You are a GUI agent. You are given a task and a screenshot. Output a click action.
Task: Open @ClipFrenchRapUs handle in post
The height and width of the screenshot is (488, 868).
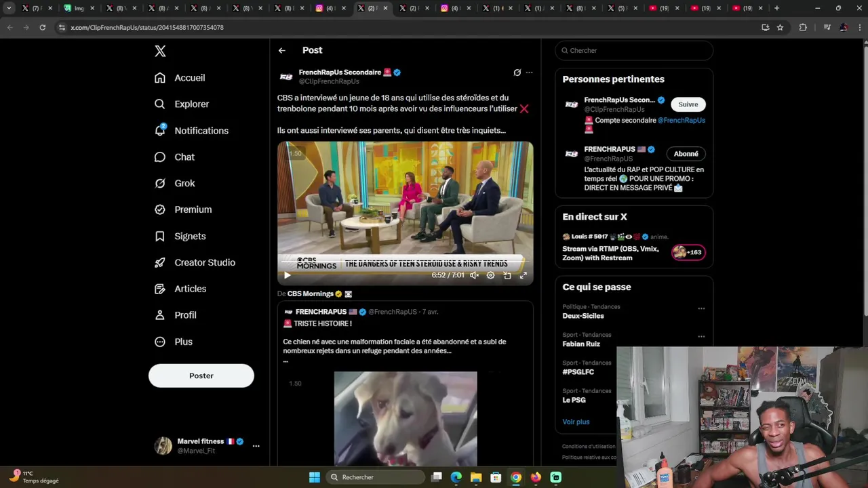tap(329, 82)
